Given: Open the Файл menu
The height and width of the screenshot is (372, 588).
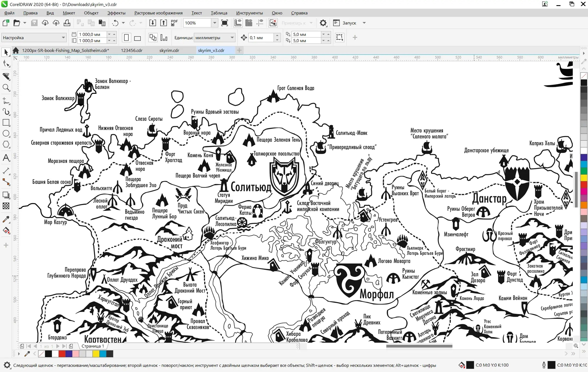Looking at the screenshot, I should [x=9, y=13].
